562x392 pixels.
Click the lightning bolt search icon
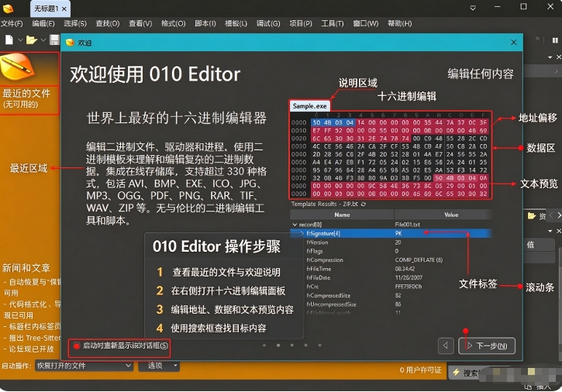pyautogui.click(x=456, y=373)
